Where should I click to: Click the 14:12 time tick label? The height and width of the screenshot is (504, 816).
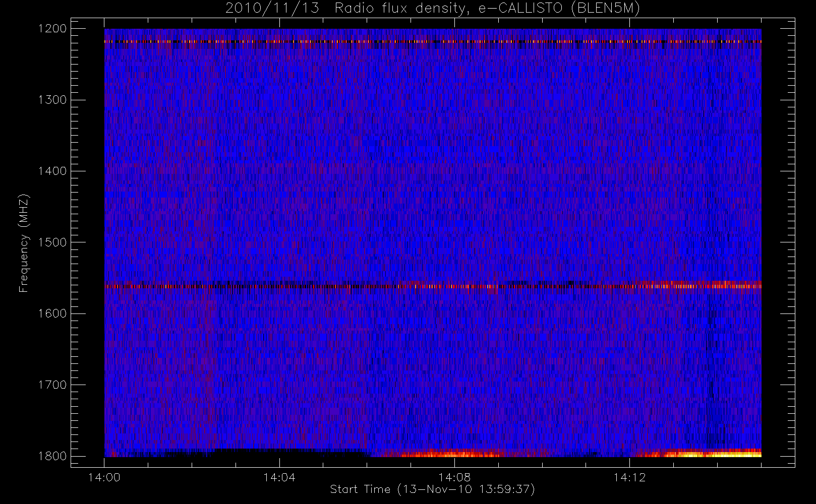pos(629,477)
